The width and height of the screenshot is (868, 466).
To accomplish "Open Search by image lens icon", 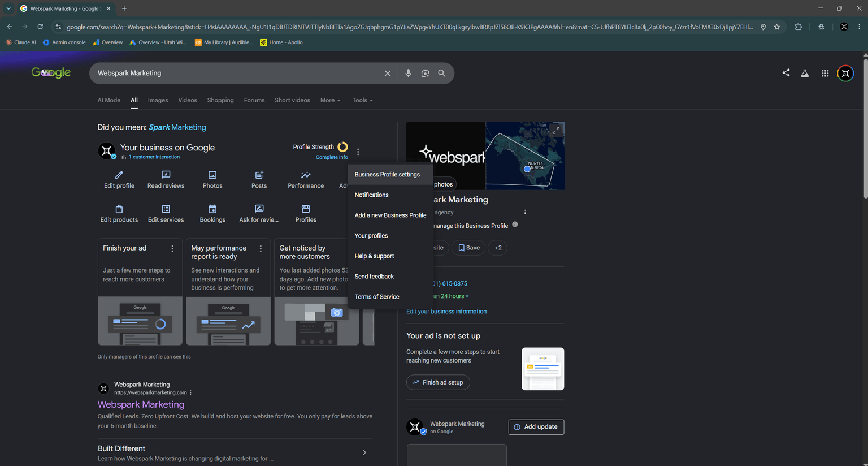I will click(425, 74).
